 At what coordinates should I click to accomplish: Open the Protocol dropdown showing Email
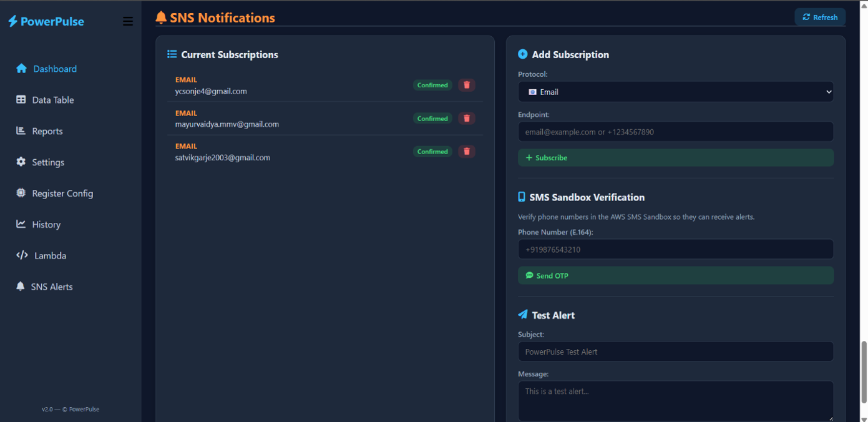coord(676,92)
